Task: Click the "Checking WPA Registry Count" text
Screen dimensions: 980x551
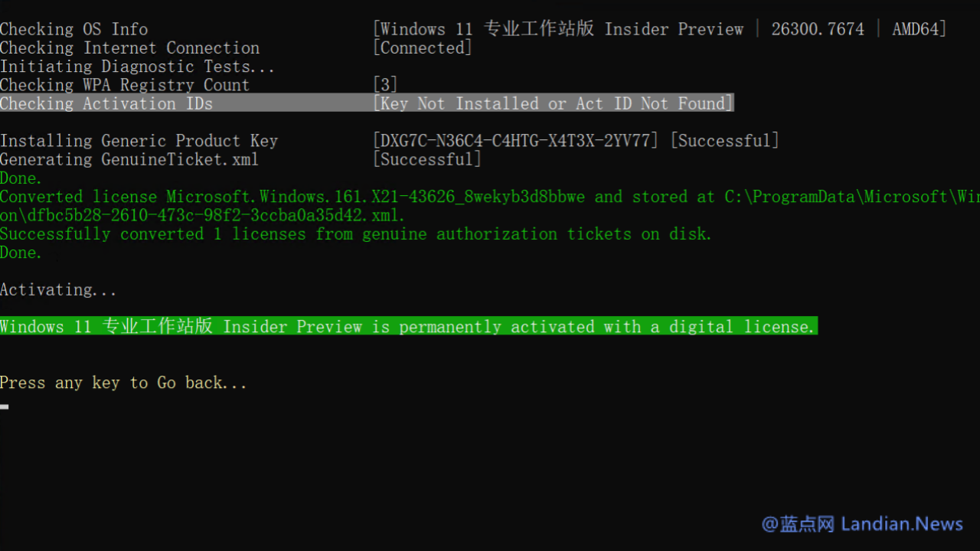Action: point(125,85)
